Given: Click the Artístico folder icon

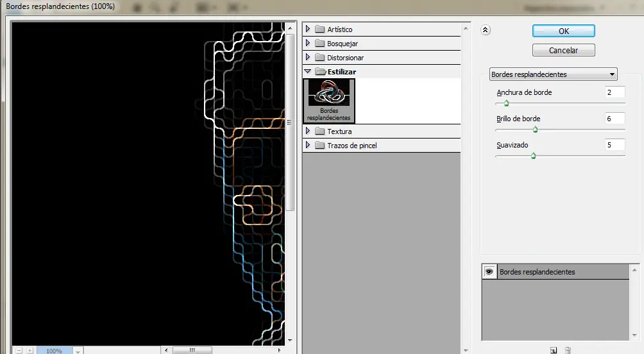Looking at the screenshot, I should point(320,29).
